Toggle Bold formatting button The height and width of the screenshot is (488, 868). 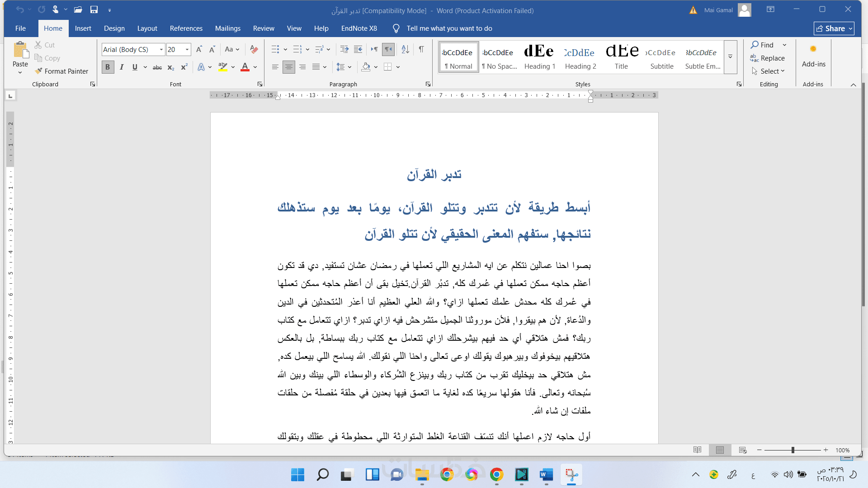pyautogui.click(x=108, y=67)
